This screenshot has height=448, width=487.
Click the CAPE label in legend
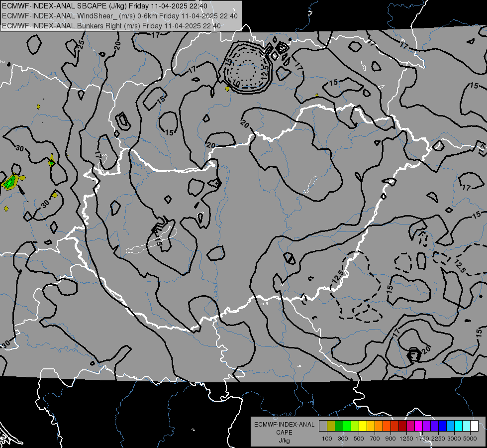pyautogui.click(x=284, y=433)
